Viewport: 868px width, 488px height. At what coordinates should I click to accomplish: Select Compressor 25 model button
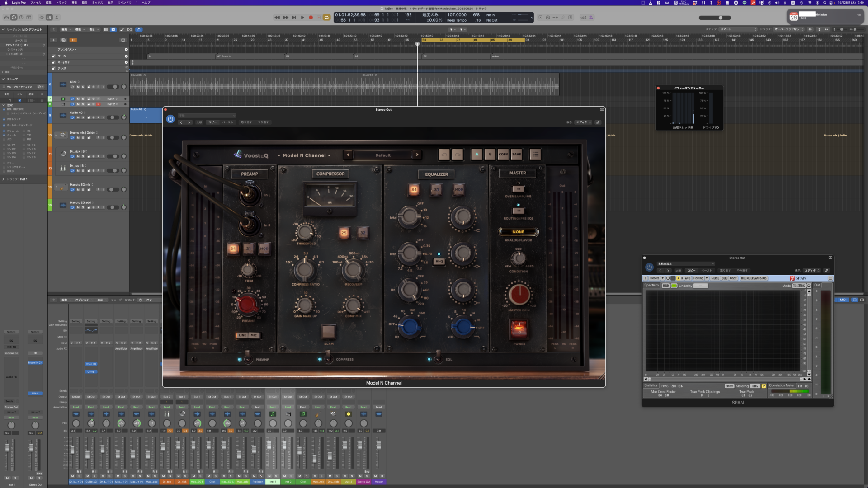pos(344,233)
